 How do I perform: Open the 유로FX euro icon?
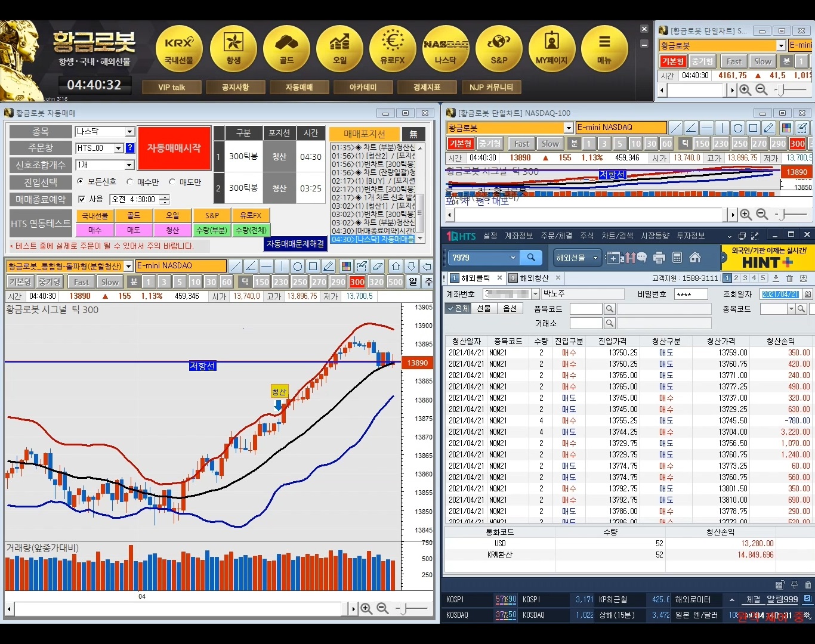tap(393, 49)
